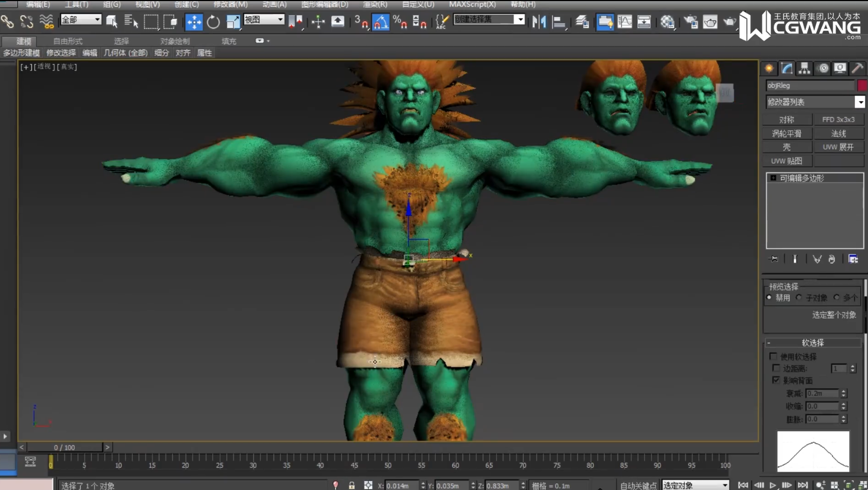Switch to the Utilities hammer tab
This screenshot has height=490, width=868.
pos(857,68)
